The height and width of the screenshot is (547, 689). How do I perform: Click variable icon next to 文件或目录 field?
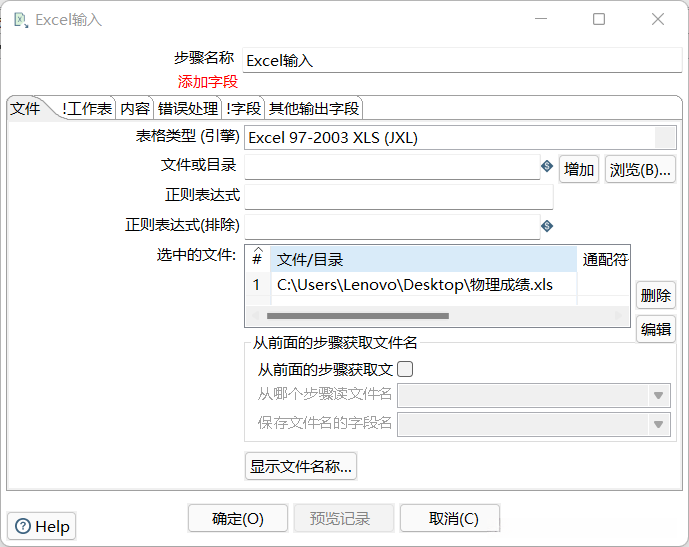click(x=547, y=166)
